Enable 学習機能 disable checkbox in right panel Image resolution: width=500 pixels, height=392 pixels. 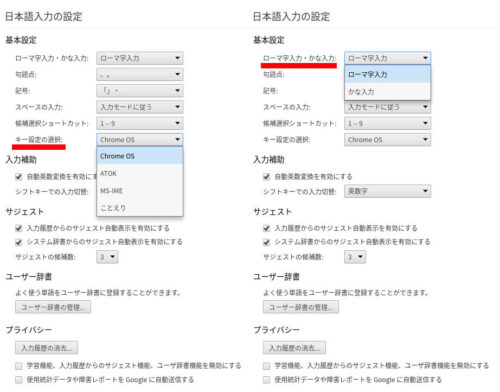(266, 366)
